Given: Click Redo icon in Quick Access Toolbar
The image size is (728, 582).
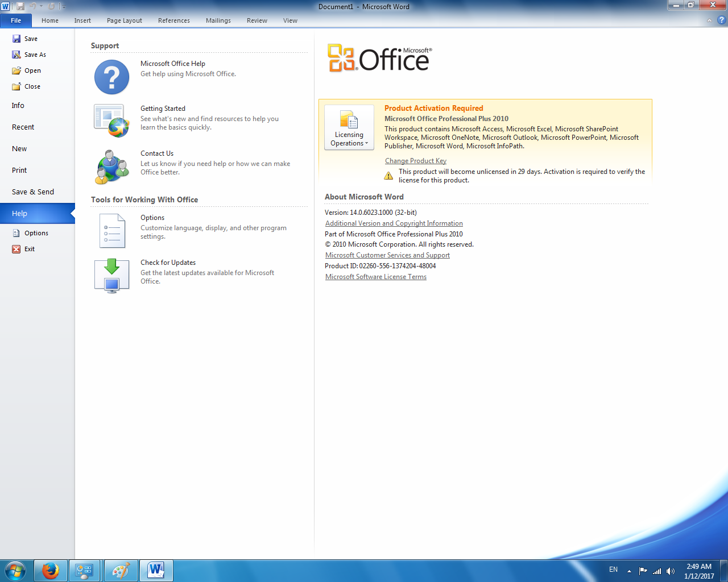Looking at the screenshot, I should click(x=51, y=6).
